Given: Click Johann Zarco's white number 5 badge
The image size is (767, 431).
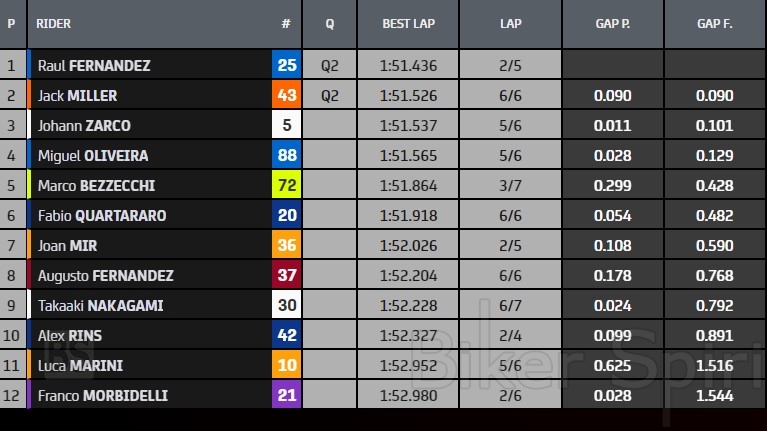Looking at the screenshot, I should pos(287,126).
